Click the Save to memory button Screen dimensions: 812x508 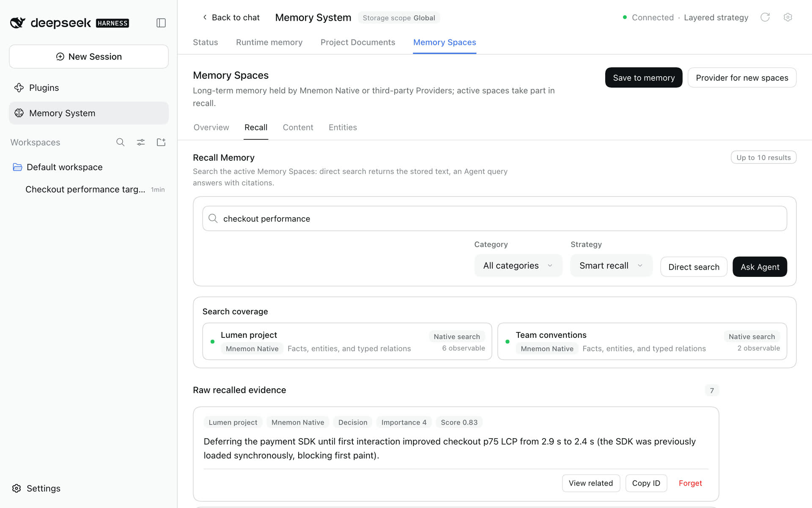(x=644, y=77)
